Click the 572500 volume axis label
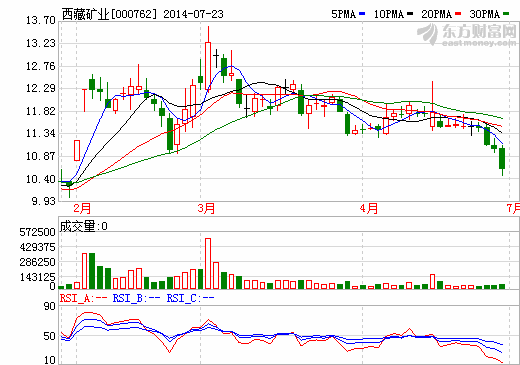 37,232
